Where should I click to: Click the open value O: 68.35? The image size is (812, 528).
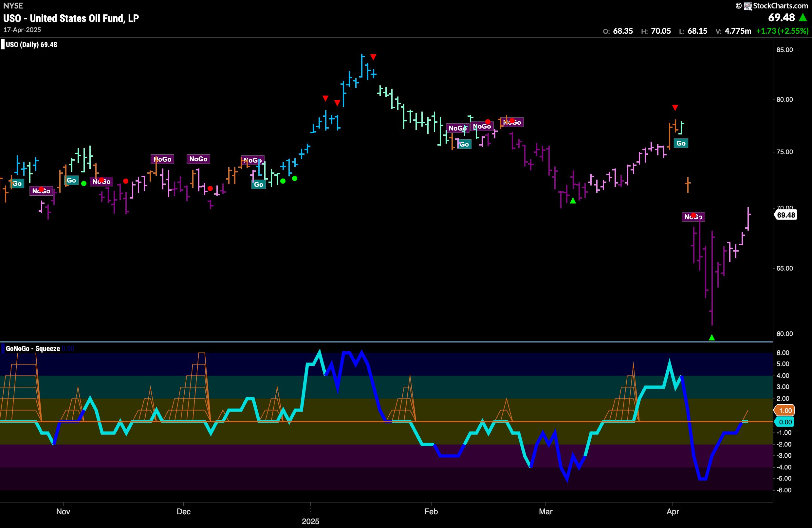tap(618, 31)
